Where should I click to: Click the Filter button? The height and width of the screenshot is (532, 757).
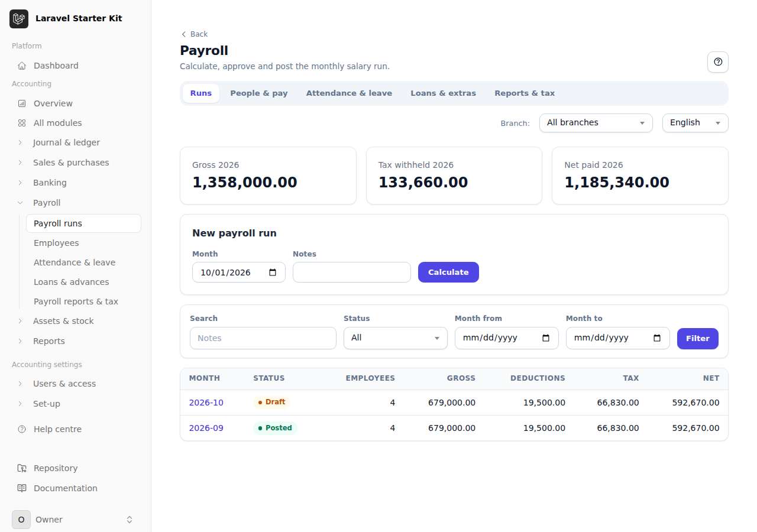coord(698,339)
